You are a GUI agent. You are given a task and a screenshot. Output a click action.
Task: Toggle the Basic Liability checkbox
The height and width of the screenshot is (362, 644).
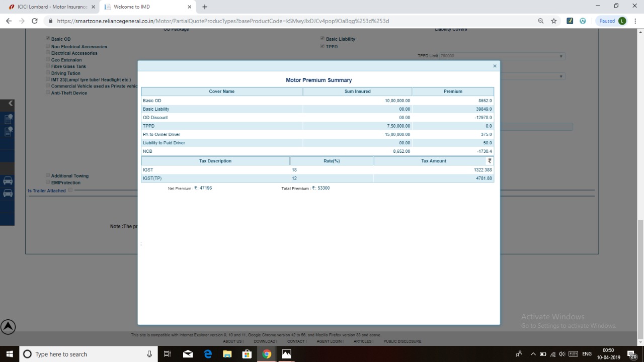323,38
